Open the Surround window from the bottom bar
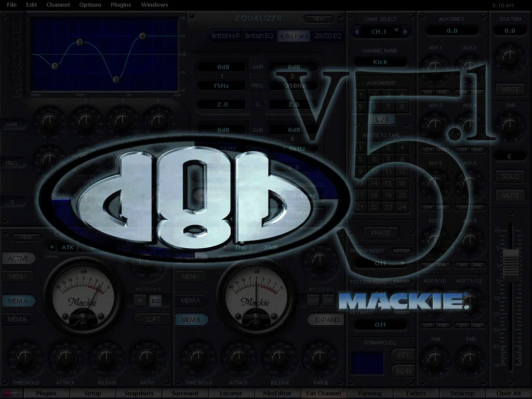This screenshot has height=399, width=532. [185, 393]
